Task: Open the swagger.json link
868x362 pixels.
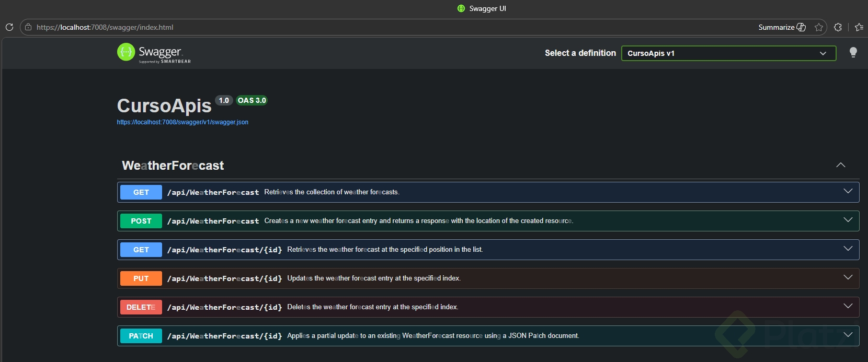Action: pos(182,122)
